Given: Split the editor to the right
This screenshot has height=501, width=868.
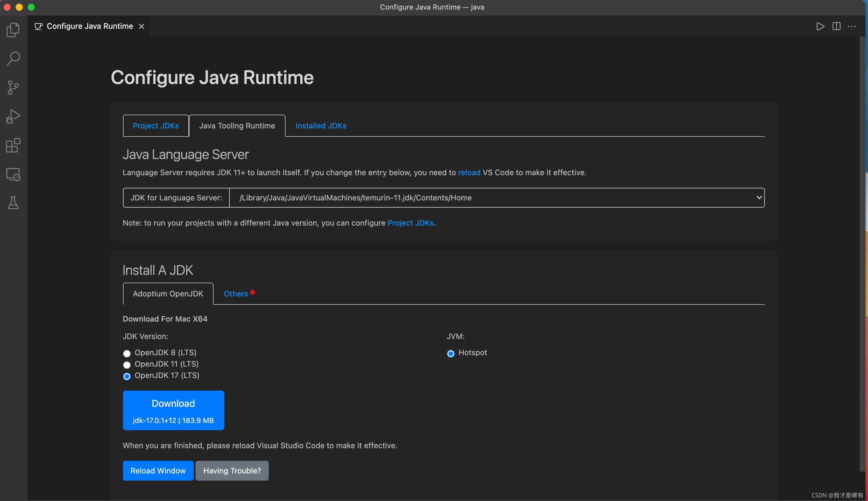Looking at the screenshot, I should [837, 26].
